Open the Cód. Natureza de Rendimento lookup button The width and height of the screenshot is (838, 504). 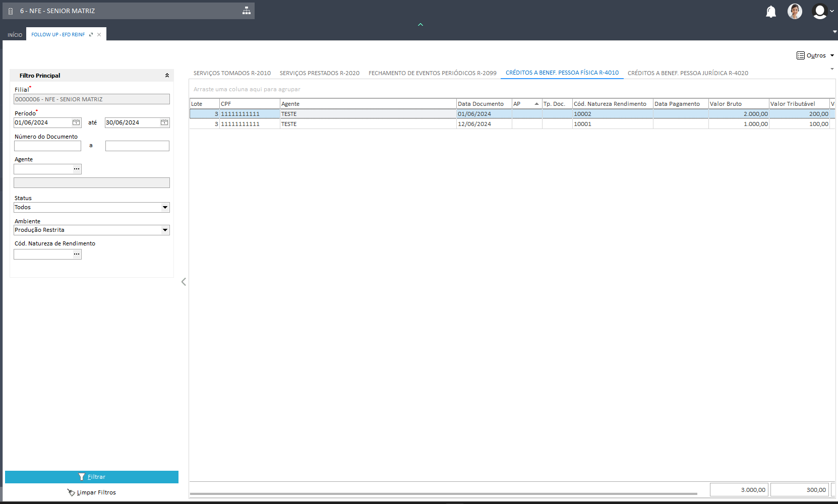(x=77, y=254)
